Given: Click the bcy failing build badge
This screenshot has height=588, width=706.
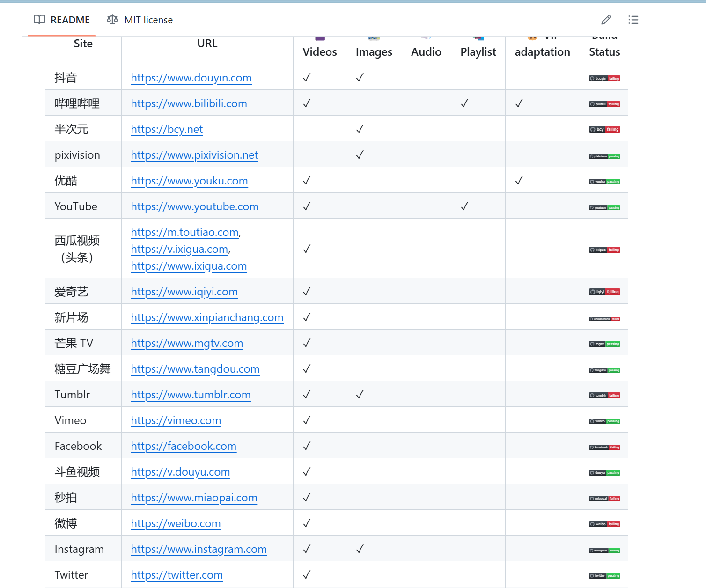Looking at the screenshot, I should [x=604, y=129].
